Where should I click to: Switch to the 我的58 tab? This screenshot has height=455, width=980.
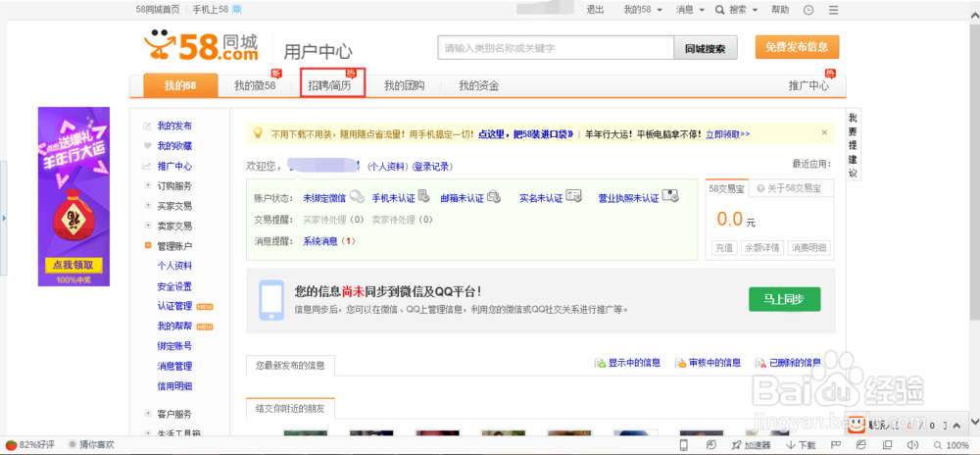click(x=180, y=85)
